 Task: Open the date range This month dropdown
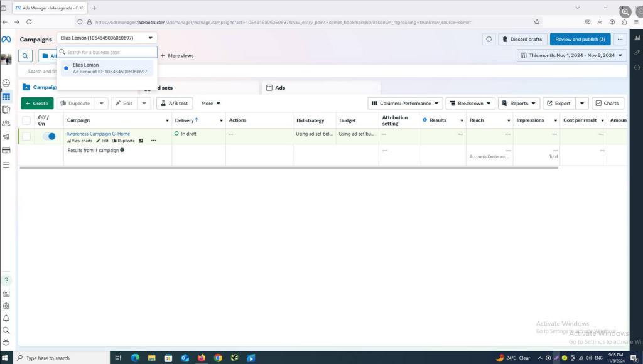[571, 55]
